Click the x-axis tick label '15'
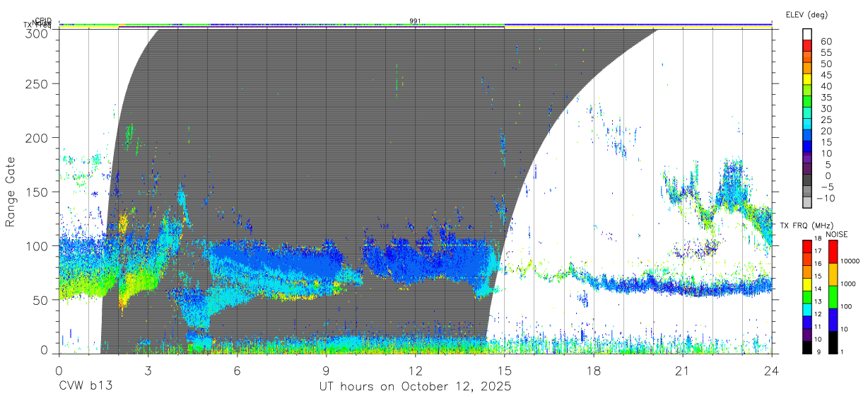 [x=505, y=370]
